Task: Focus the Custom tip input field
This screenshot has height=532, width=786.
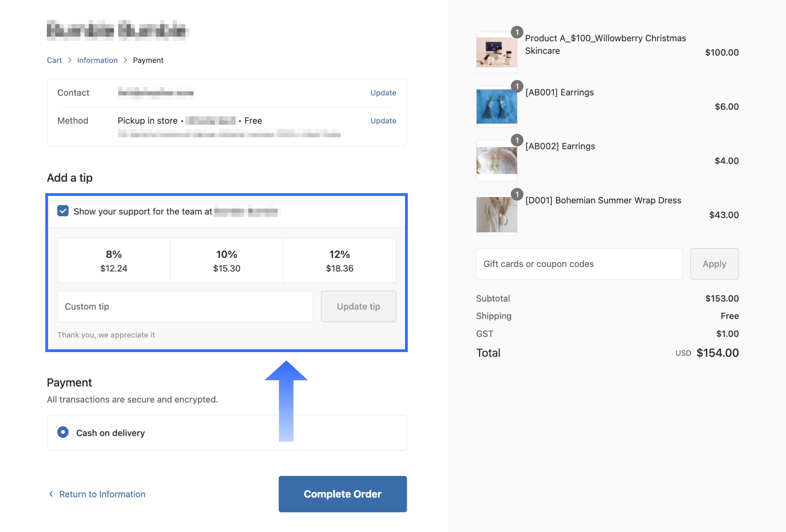Action: point(185,307)
